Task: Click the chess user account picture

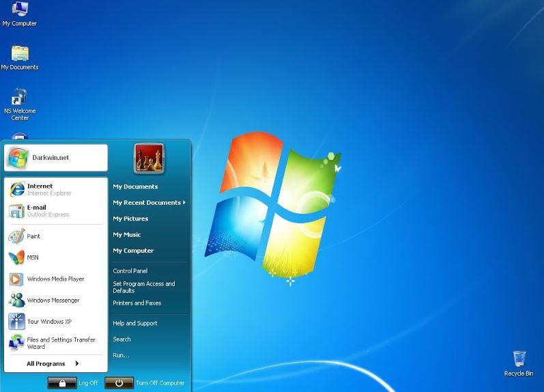Action: click(x=149, y=158)
